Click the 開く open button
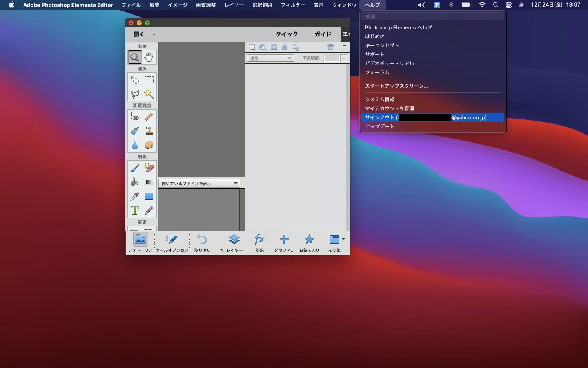 pyautogui.click(x=139, y=34)
